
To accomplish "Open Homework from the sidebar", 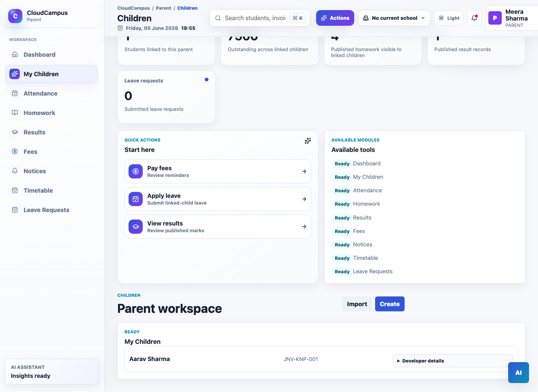I will click(52, 113).
